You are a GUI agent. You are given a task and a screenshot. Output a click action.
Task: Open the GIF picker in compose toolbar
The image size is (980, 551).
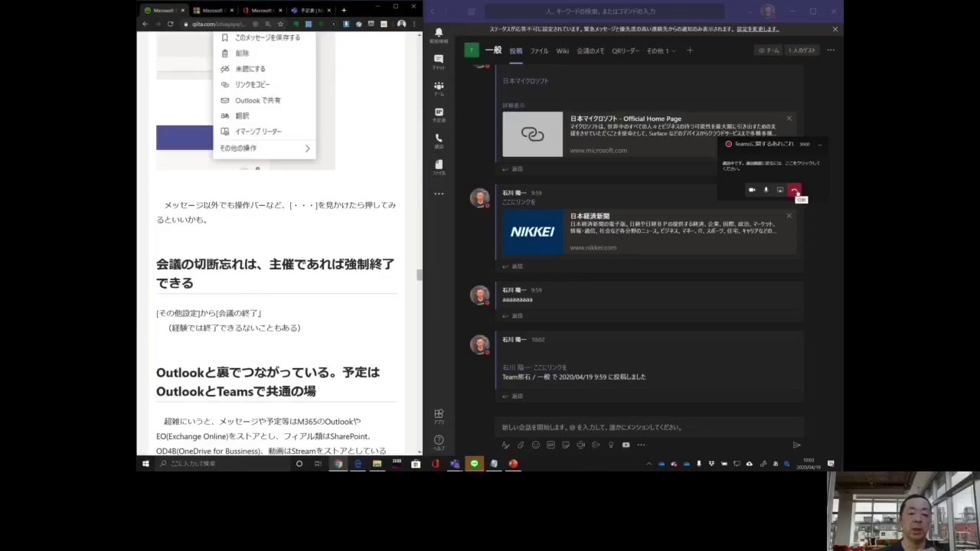point(550,445)
